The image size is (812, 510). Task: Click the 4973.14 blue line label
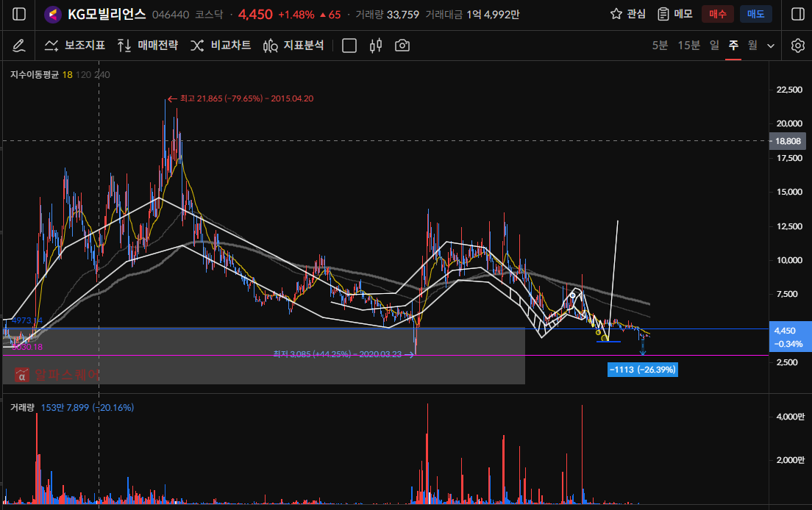click(27, 320)
